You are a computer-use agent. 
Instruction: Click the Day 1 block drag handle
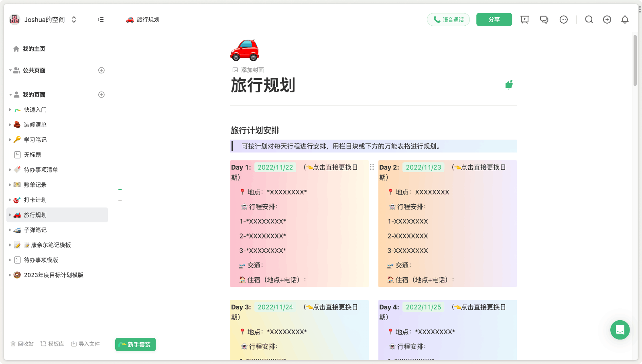click(x=372, y=167)
